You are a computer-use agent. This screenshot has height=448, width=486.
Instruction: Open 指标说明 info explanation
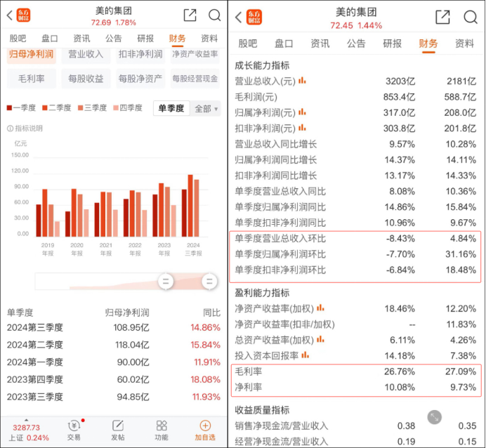[x=25, y=129]
